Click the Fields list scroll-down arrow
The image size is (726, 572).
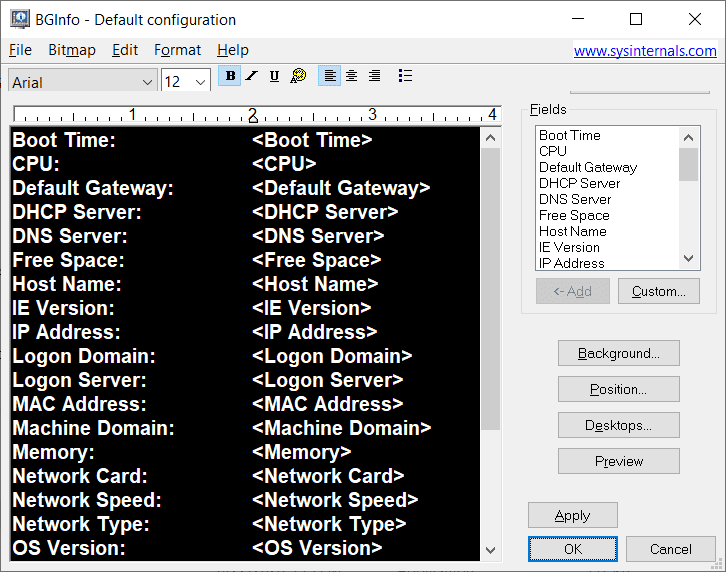point(688,258)
